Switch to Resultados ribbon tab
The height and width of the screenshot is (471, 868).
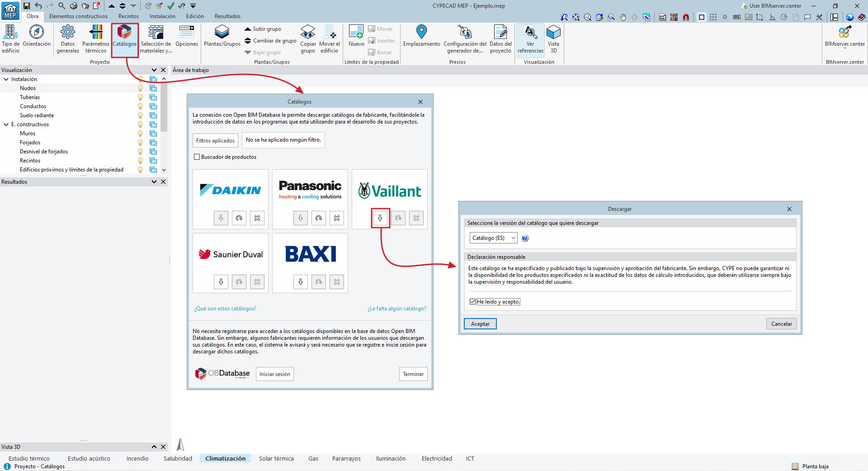tap(227, 16)
